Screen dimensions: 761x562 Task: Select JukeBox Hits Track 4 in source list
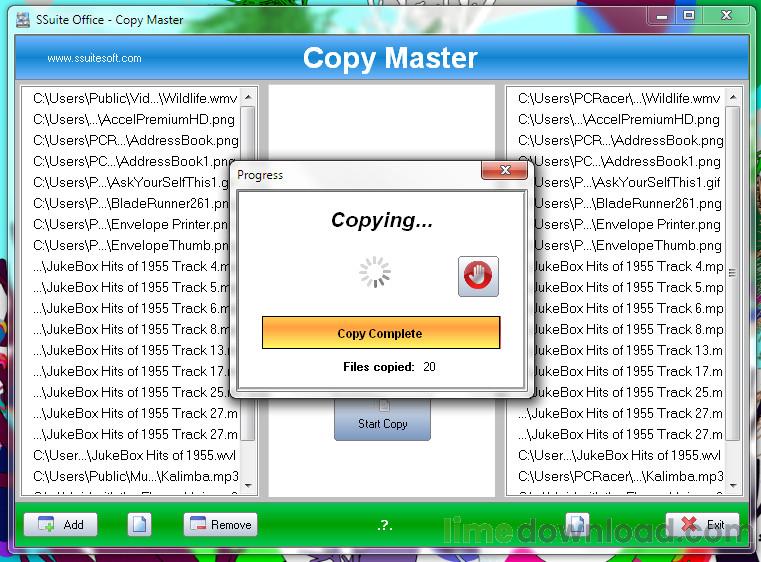pyautogui.click(x=132, y=266)
